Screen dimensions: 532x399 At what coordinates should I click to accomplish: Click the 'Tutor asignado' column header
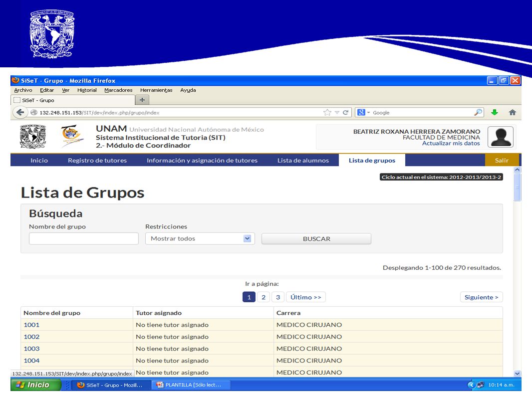[x=158, y=313]
